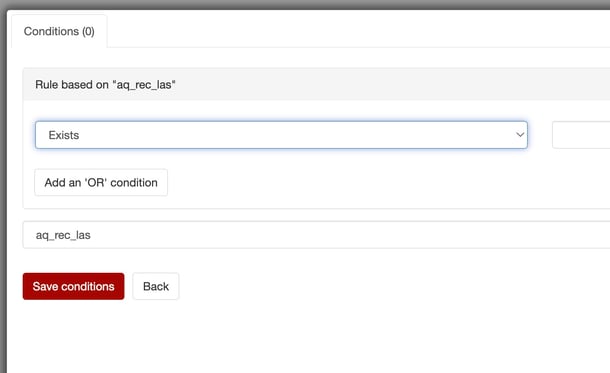Viewport: 610px width, 373px height.
Task: Click the empty tab bar right of Conditions
Action: [358, 32]
